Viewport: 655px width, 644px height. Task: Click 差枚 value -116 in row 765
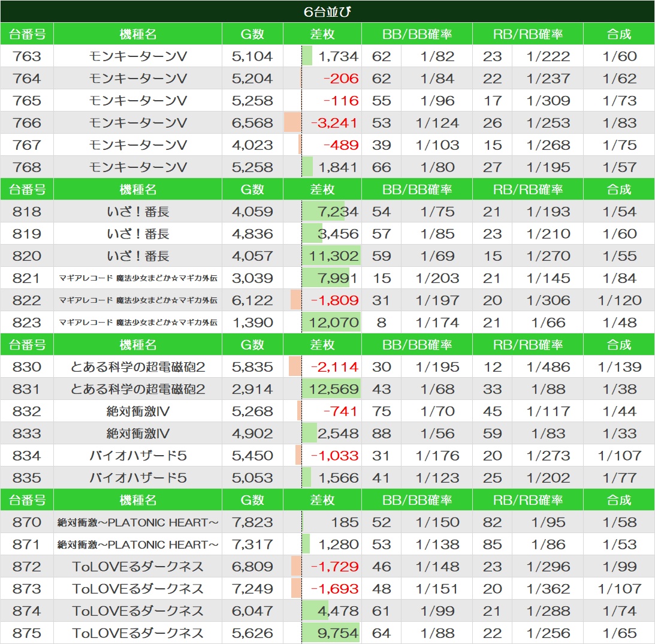(341, 100)
